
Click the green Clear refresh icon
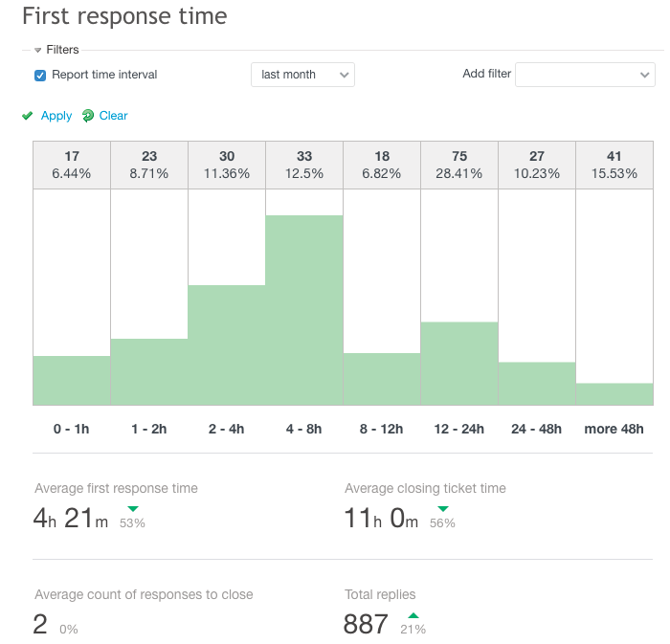click(x=88, y=116)
